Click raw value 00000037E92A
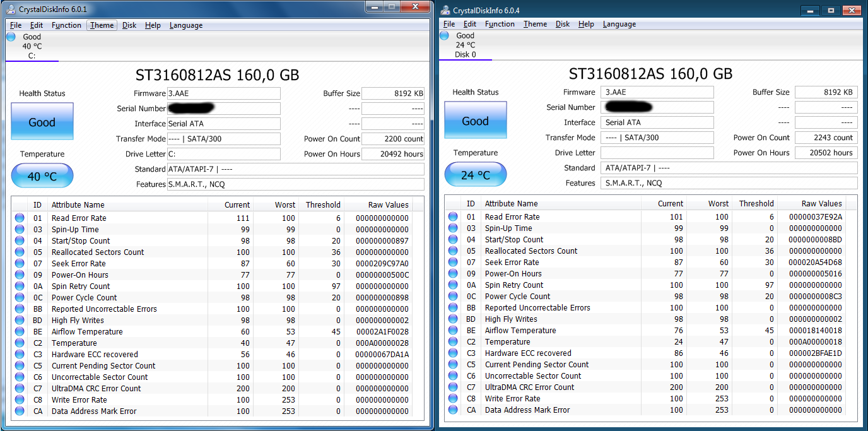Image resolution: width=868 pixels, height=431 pixels. click(816, 216)
